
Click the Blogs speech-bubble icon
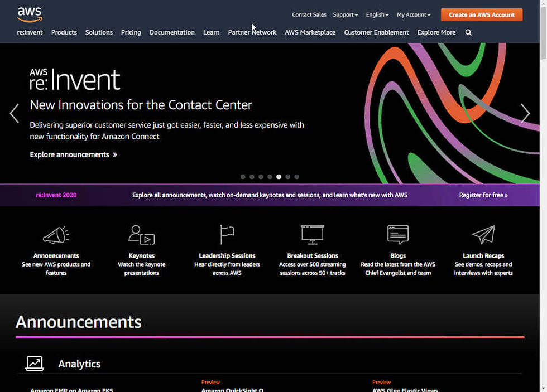[x=397, y=235]
